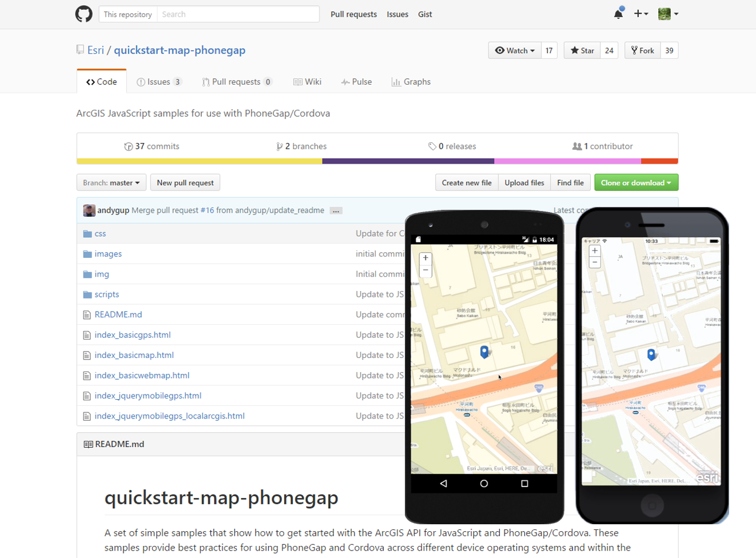Click the img folder icon

click(87, 274)
